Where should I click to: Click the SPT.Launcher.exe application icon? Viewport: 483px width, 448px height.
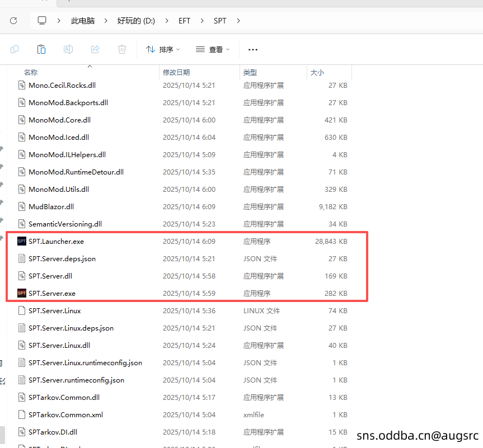tap(22, 242)
